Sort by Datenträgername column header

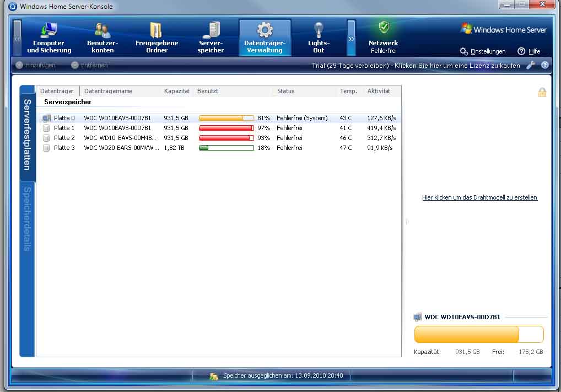coord(108,91)
